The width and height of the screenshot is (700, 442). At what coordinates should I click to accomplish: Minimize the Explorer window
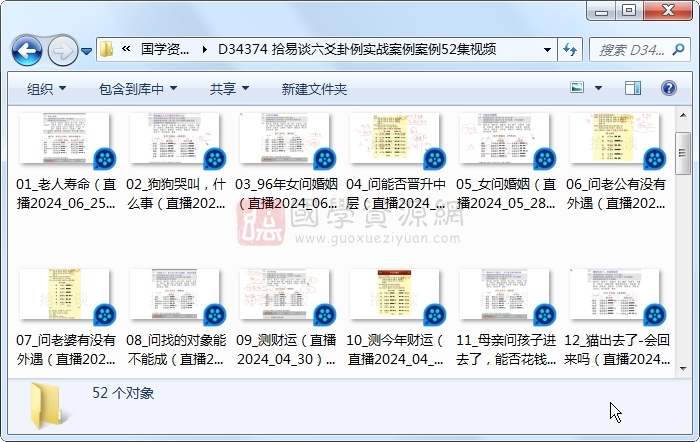[x=601, y=11]
